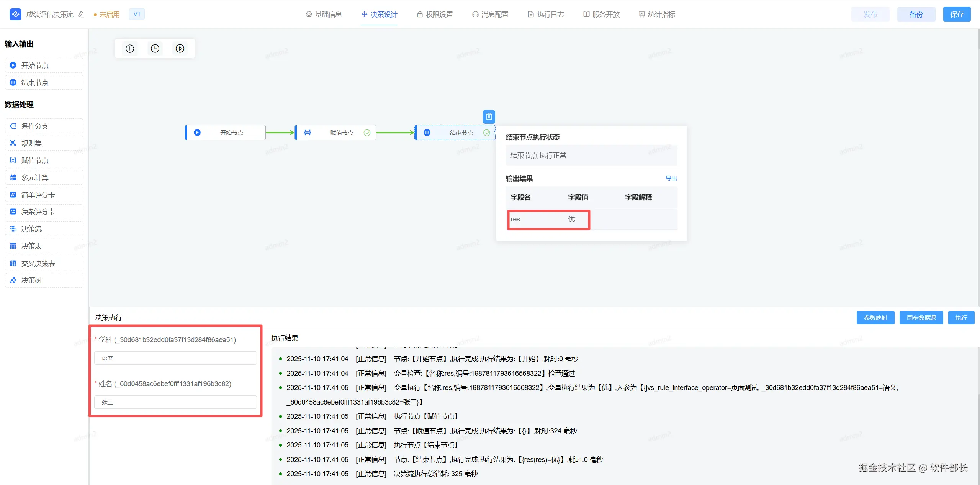The width and height of the screenshot is (980, 485).
Task: Click the delete trash icon above the end node
Action: 489,116
